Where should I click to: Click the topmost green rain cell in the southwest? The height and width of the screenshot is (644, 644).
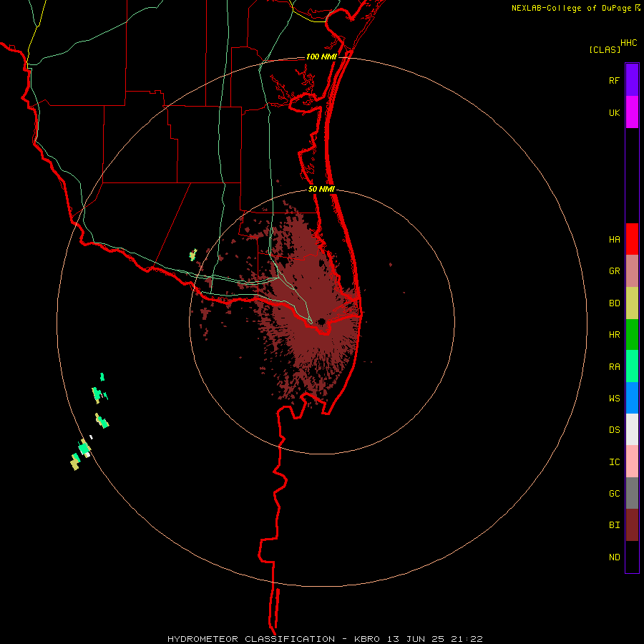point(102,377)
